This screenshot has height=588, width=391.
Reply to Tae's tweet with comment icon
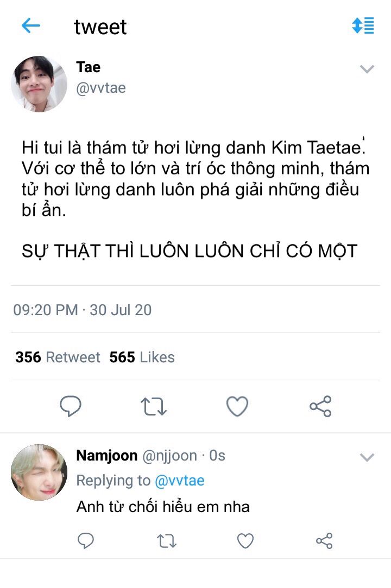pyautogui.click(x=70, y=406)
